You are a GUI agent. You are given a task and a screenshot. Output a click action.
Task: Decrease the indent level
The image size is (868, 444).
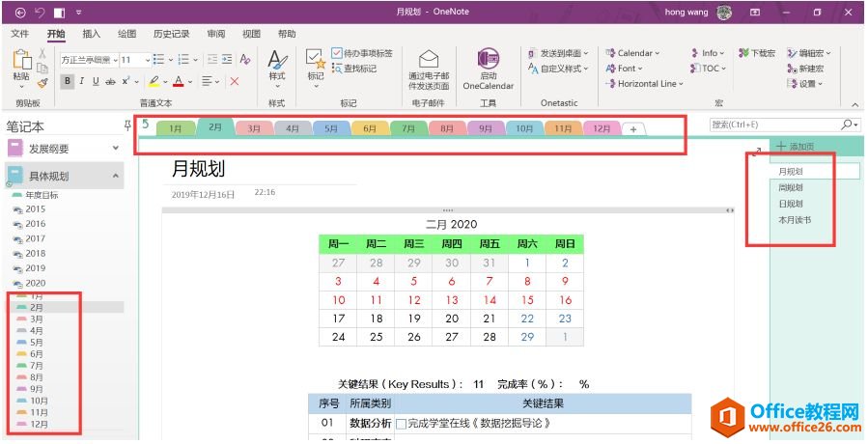(212, 59)
